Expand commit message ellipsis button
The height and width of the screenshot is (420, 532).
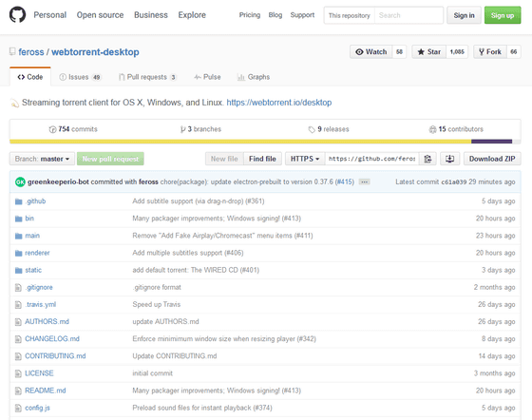pyautogui.click(x=364, y=181)
